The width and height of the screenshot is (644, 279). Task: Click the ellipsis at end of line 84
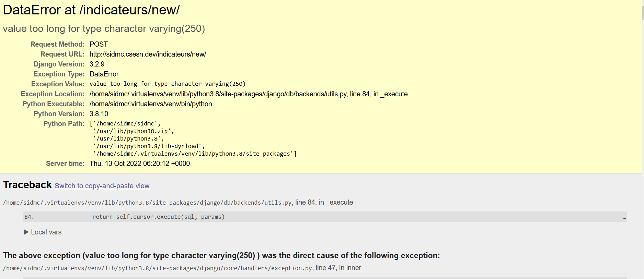pos(624,217)
